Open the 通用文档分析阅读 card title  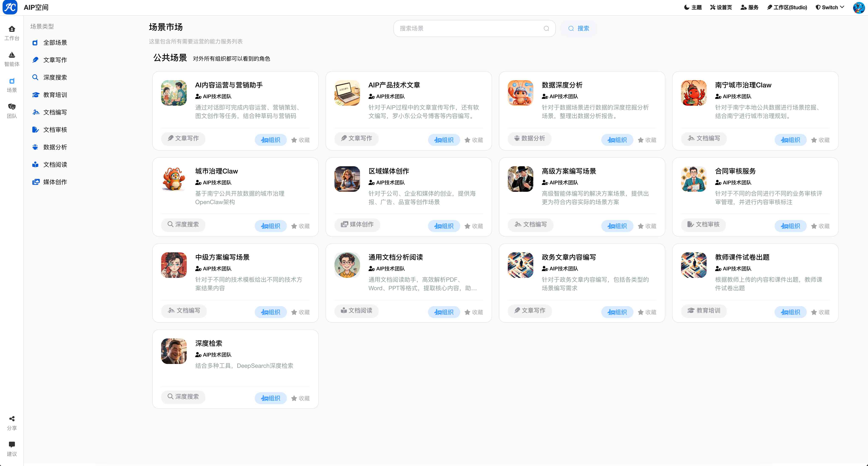click(396, 257)
